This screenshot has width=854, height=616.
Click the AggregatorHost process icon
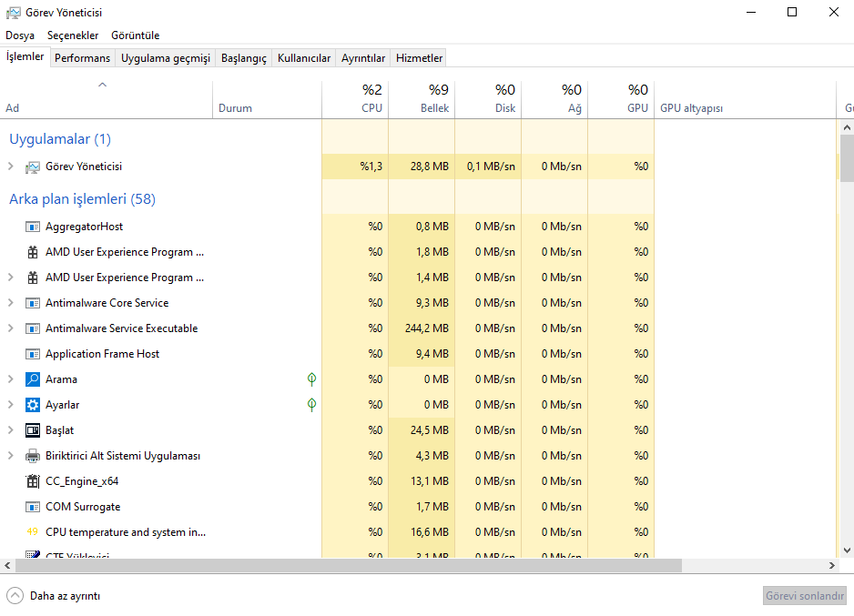click(33, 227)
